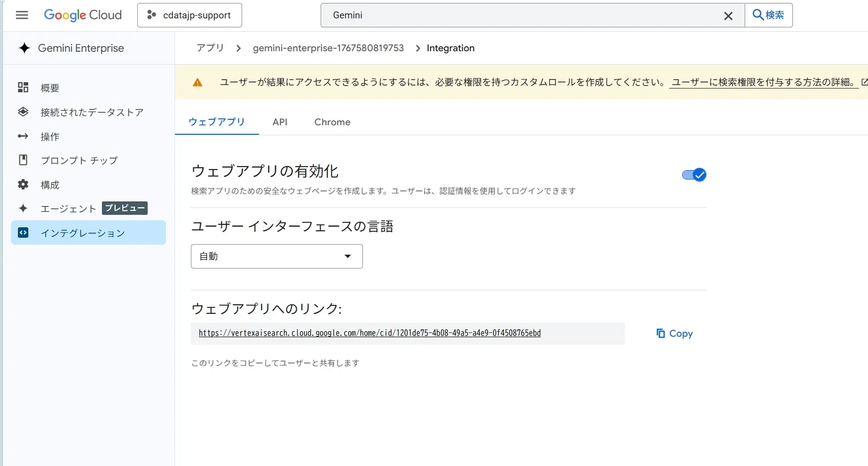This screenshot has height=466, width=868.
Task: Click the agents (エージェント) sparkle icon
Action: coord(23,208)
